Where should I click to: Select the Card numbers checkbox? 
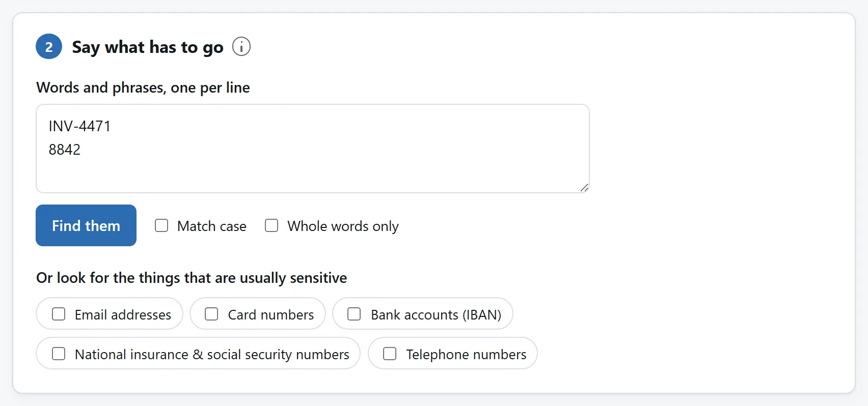click(x=211, y=314)
